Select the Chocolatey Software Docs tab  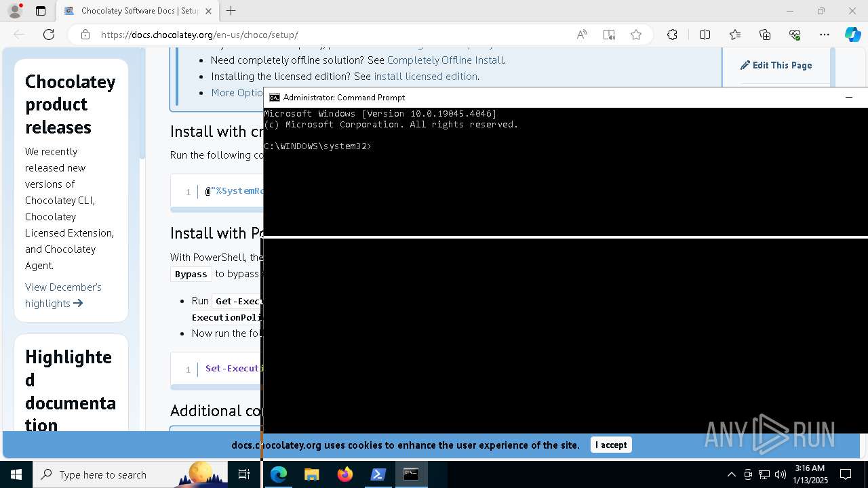138,11
